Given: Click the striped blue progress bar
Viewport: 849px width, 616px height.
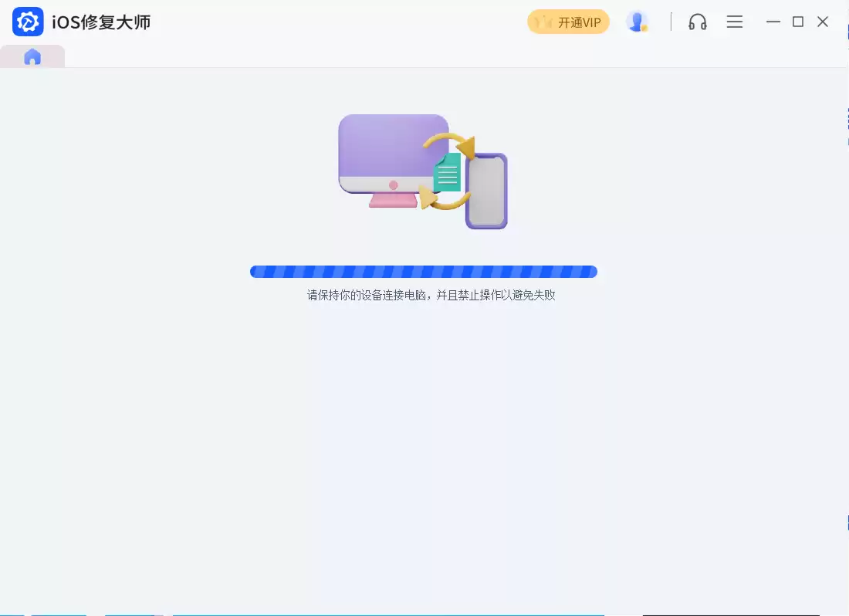Looking at the screenshot, I should pyautogui.click(x=423, y=272).
